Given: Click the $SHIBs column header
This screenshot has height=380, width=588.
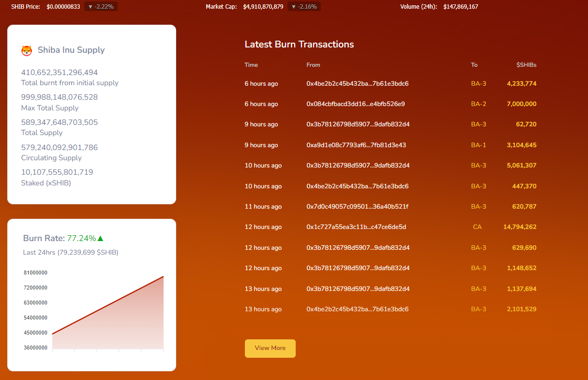Looking at the screenshot, I should 526,65.
